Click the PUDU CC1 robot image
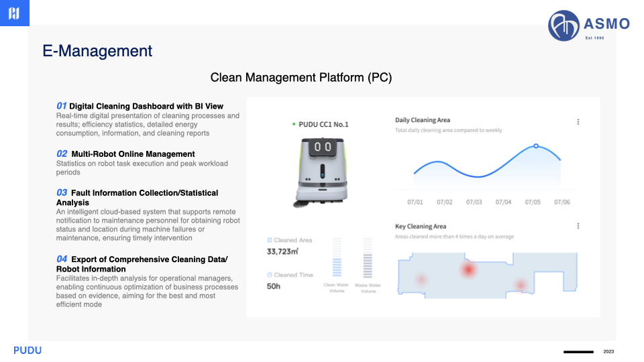 point(321,172)
